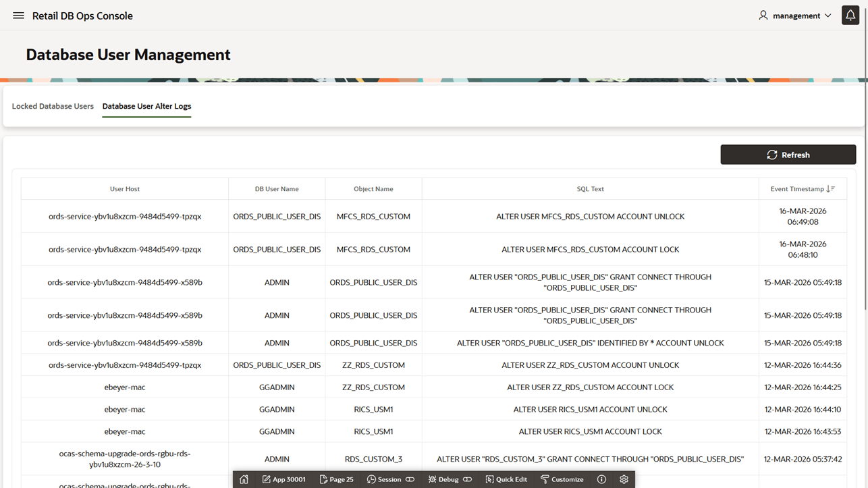The height and width of the screenshot is (488, 868).
Task: Click SQL text RDS_CUSTOM_3 GRANT CONNECT THROUGH
Action: tap(590, 459)
